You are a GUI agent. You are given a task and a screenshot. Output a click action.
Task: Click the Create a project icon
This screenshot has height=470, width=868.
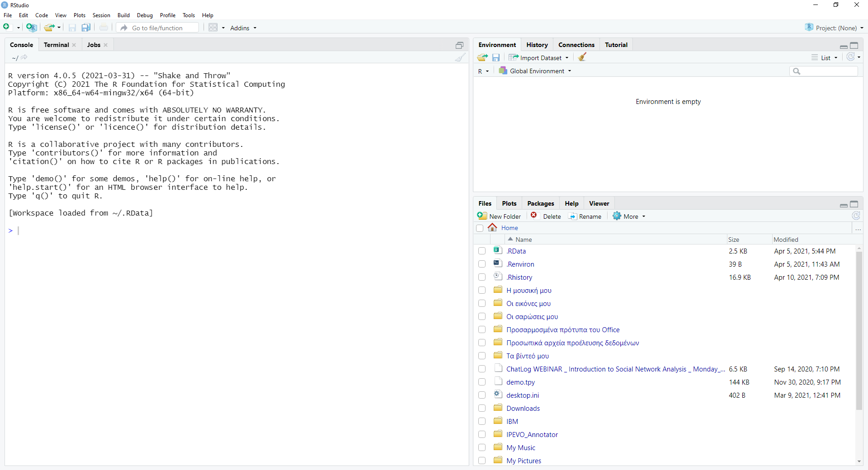tap(31, 28)
